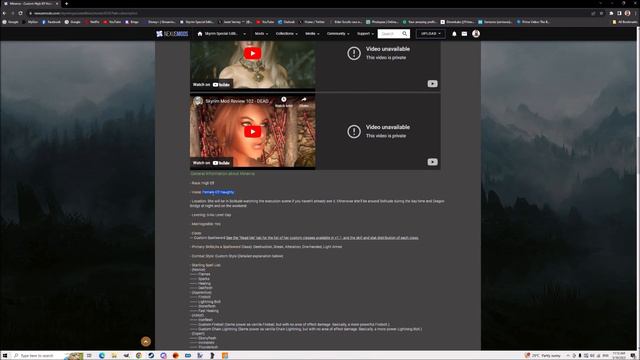The width and height of the screenshot is (640, 360).
Task: Click Watch on YouTube in Mod Review video
Action: (x=211, y=163)
